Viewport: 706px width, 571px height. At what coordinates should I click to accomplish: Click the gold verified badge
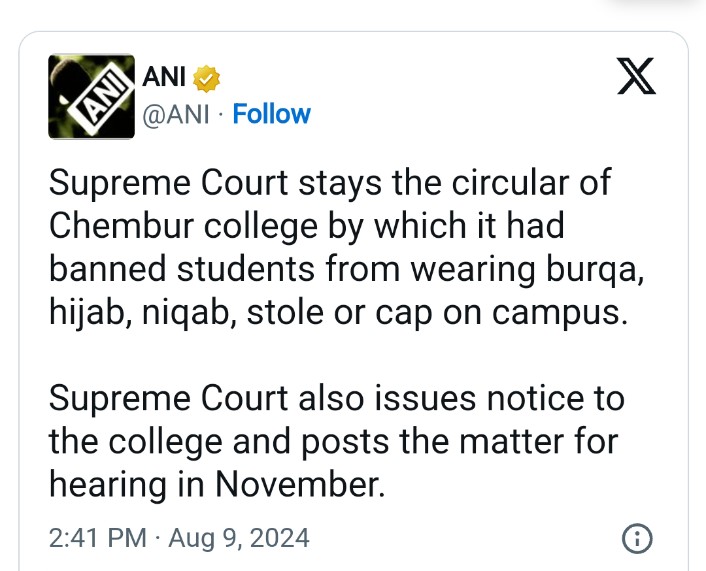click(x=206, y=78)
